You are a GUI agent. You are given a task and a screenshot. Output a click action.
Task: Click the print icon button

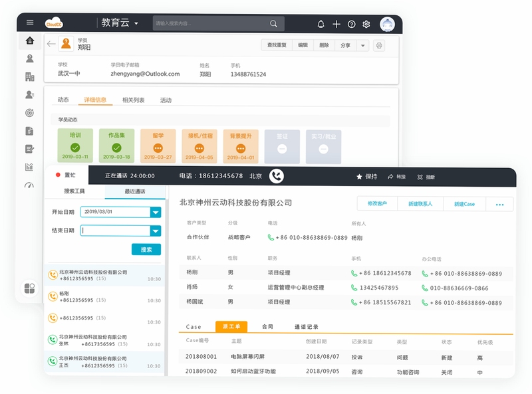click(379, 45)
